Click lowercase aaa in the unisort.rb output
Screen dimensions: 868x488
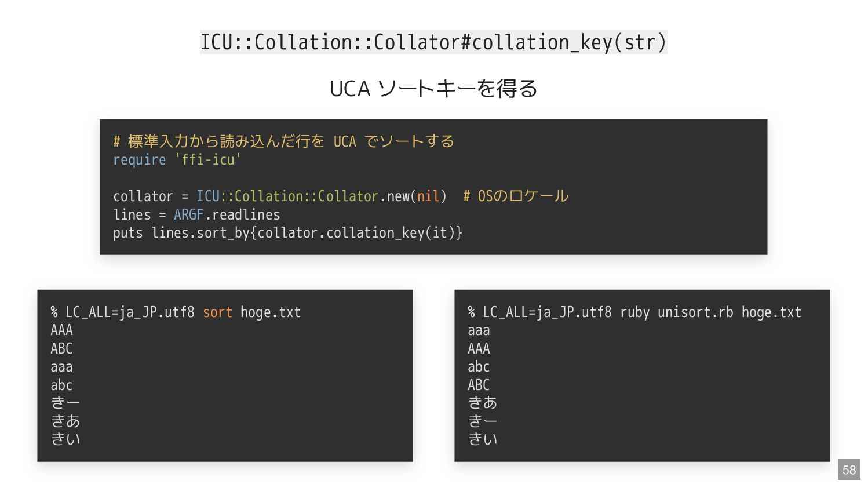[479, 330]
